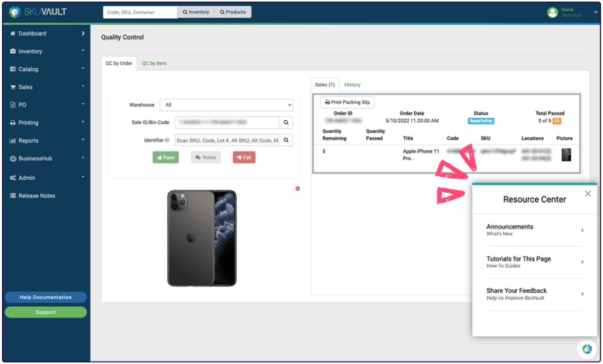
Task: Click the PO document icon
Action: point(13,105)
